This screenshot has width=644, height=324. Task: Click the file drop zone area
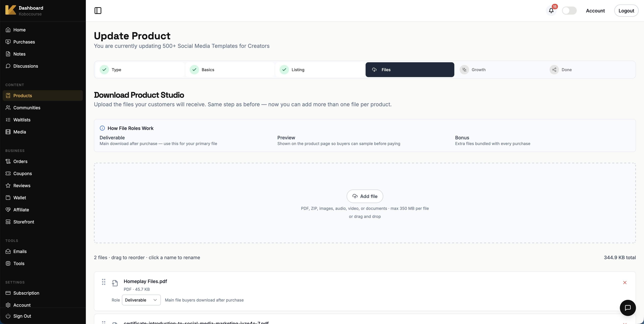pyautogui.click(x=365, y=203)
